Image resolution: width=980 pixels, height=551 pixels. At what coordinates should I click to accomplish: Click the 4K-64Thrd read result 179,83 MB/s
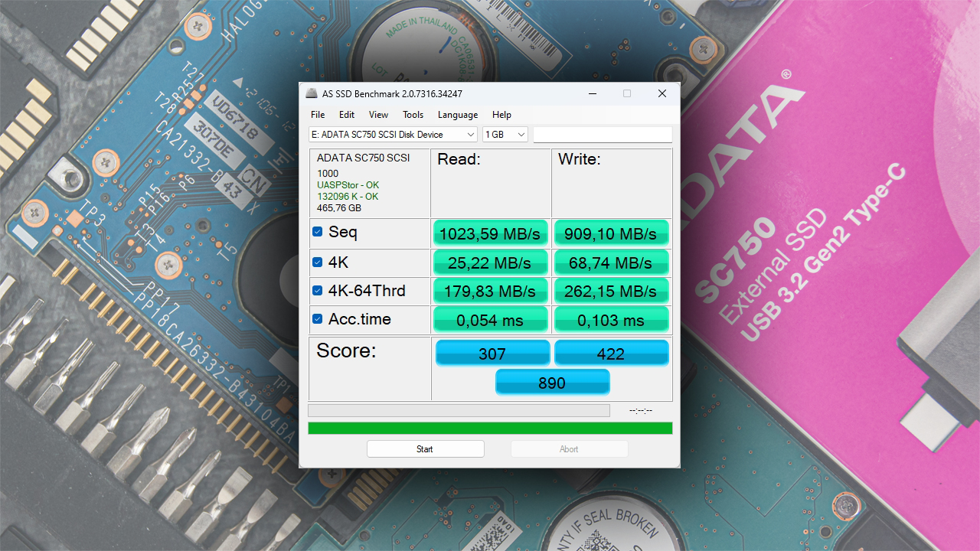pyautogui.click(x=491, y=291)
